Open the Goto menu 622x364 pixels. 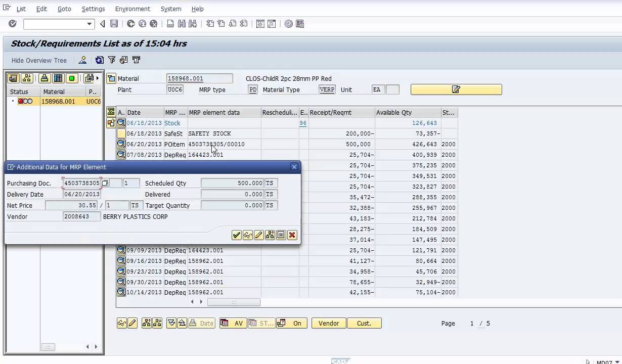point(64,9)
